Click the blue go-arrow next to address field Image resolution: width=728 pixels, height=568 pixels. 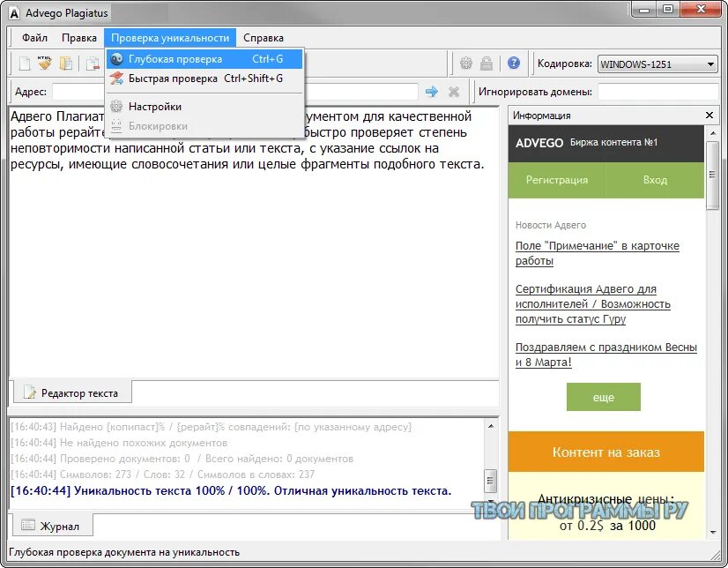pos(431,92)
